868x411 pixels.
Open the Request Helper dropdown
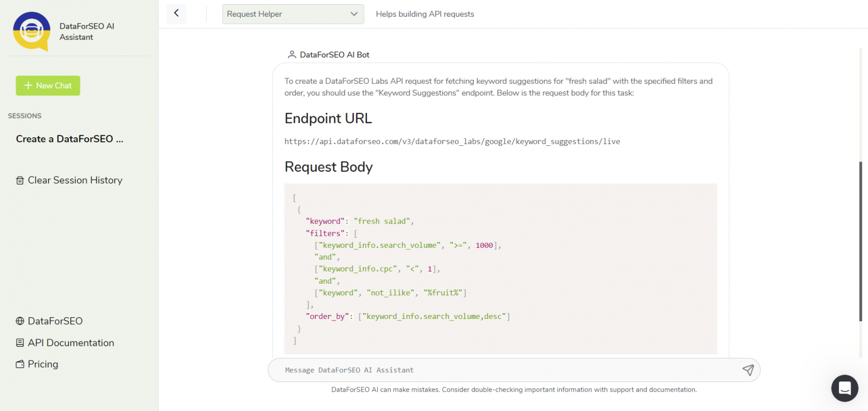click(x=293, y=14)
